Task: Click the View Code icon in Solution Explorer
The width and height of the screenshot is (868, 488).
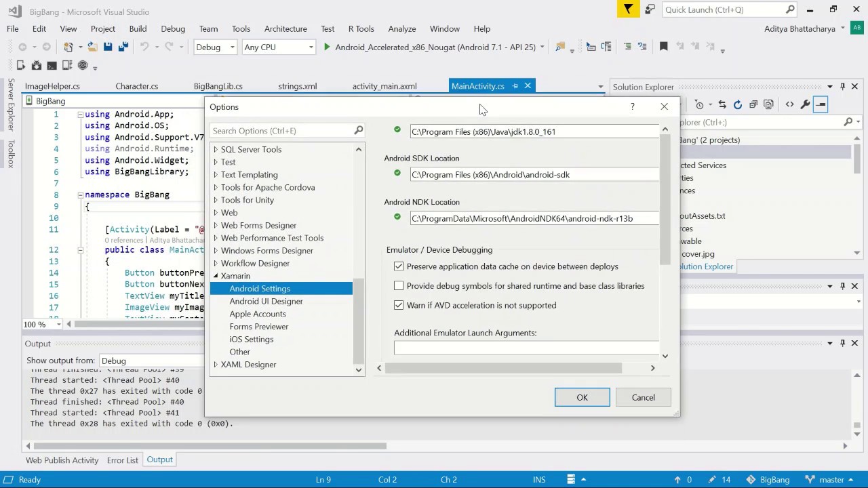Action: (x=789, y=104)
